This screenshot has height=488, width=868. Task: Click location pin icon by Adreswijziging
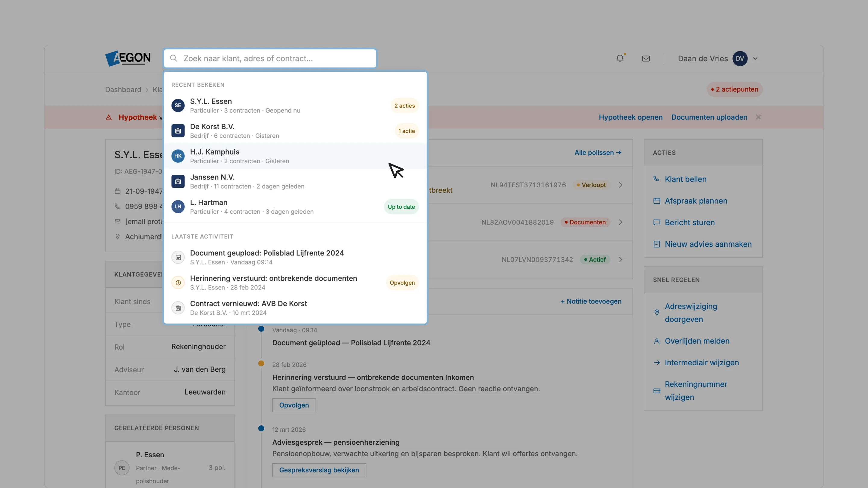657,313
